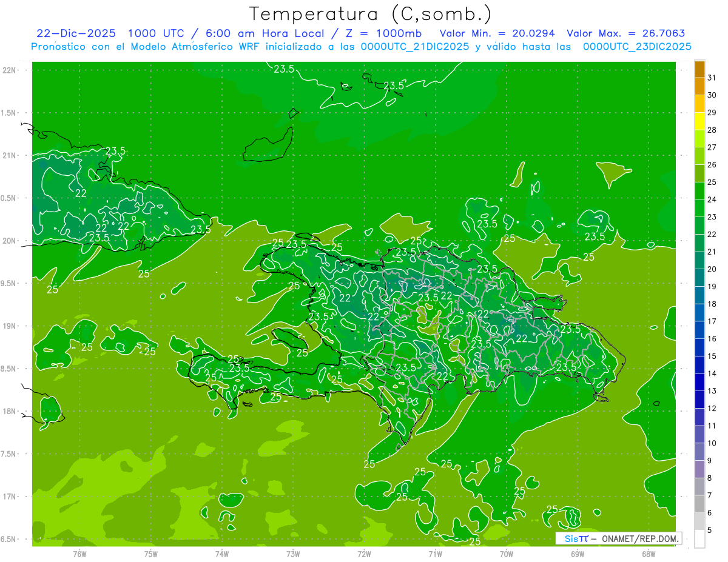Click the "22N" latitude axis label
Image resolution: width=728 pixels, height=562 pixels.
click(x=10, y=70)
